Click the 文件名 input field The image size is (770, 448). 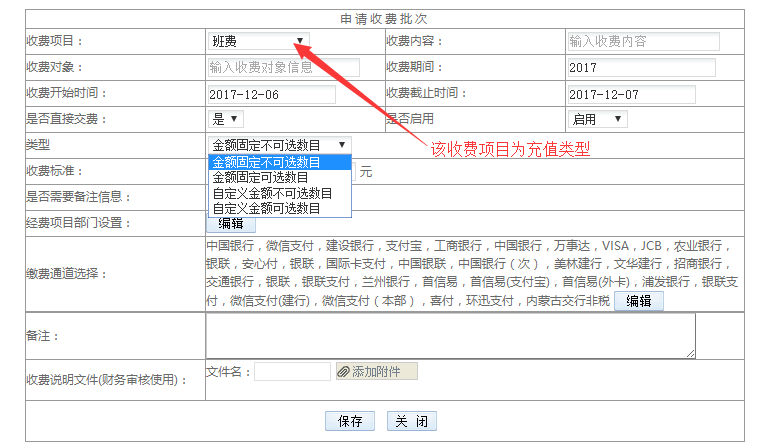click(292, 372)
